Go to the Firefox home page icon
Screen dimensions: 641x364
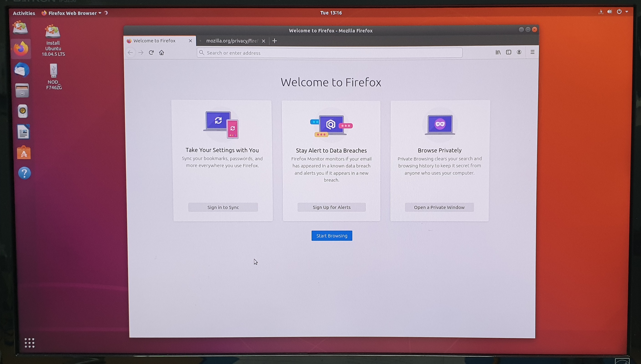pyautogui.click(x=162, y=53)
